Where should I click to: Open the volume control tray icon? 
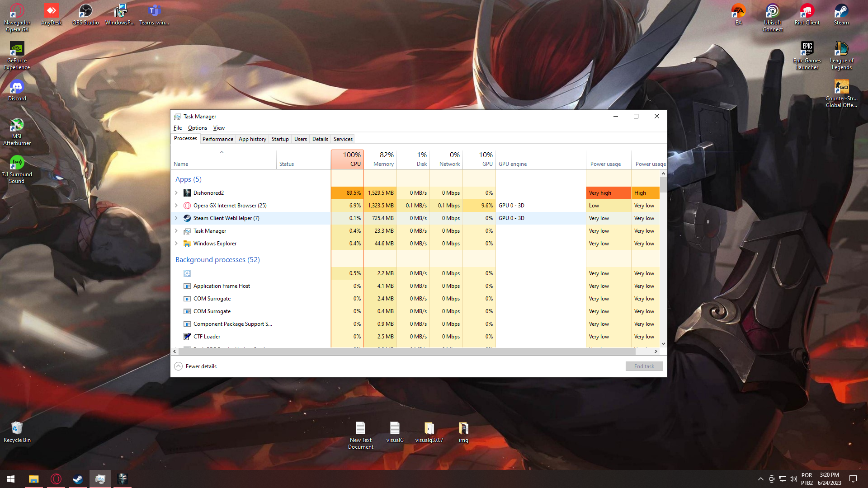793,479
